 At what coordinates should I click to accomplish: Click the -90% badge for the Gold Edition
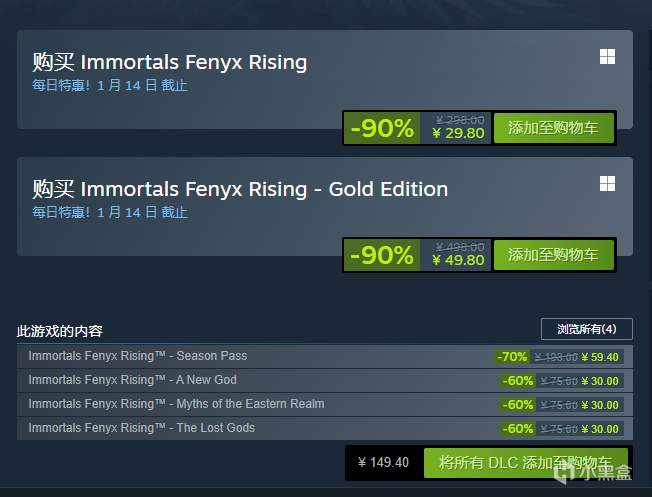(x=382, y=255)
